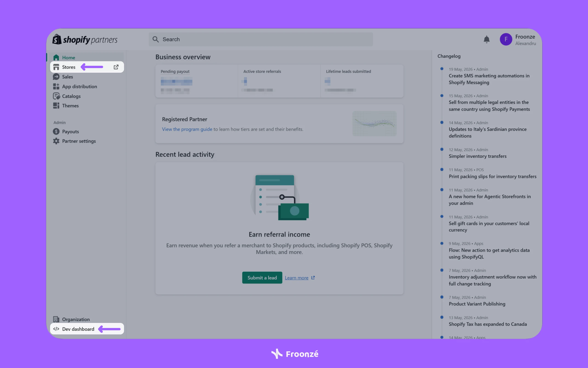This screenshot has height=368, width=588.
Task: Click the Recent lead activity heading
Action: [x=185, y=154]
